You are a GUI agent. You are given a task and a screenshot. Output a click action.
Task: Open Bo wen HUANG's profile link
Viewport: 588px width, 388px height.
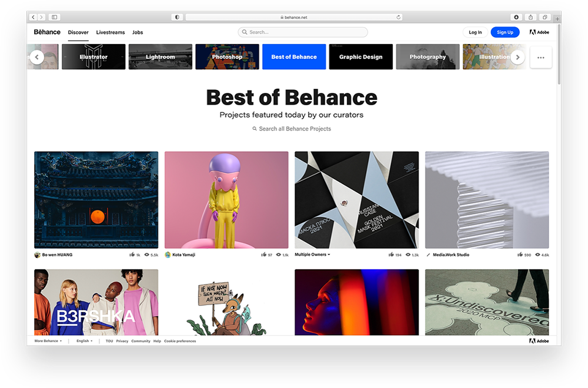coord(57,255)
